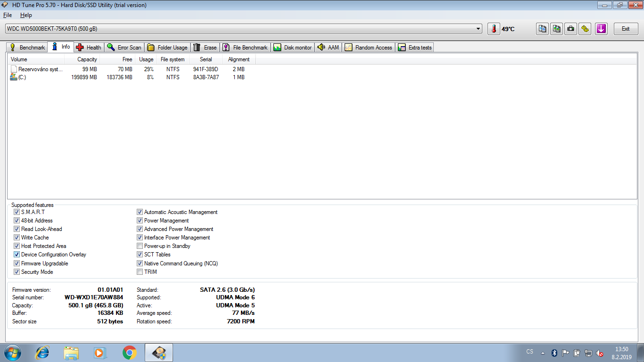Select the HD Tune Pro taskbar button

[159, 353]
